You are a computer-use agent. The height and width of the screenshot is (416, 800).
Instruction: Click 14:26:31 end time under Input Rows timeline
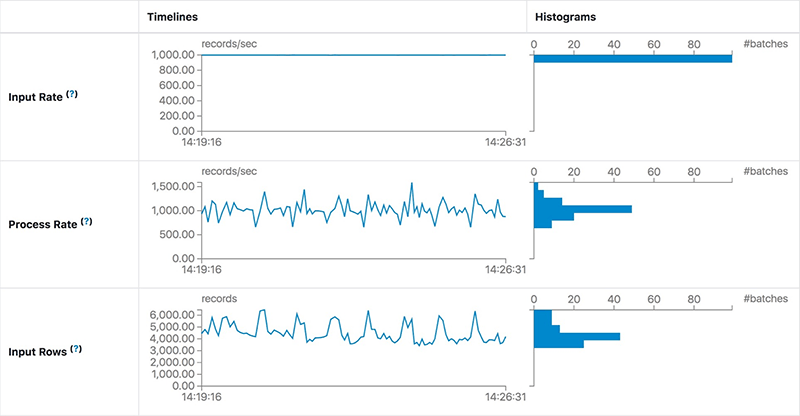click(x=507, y=397)
